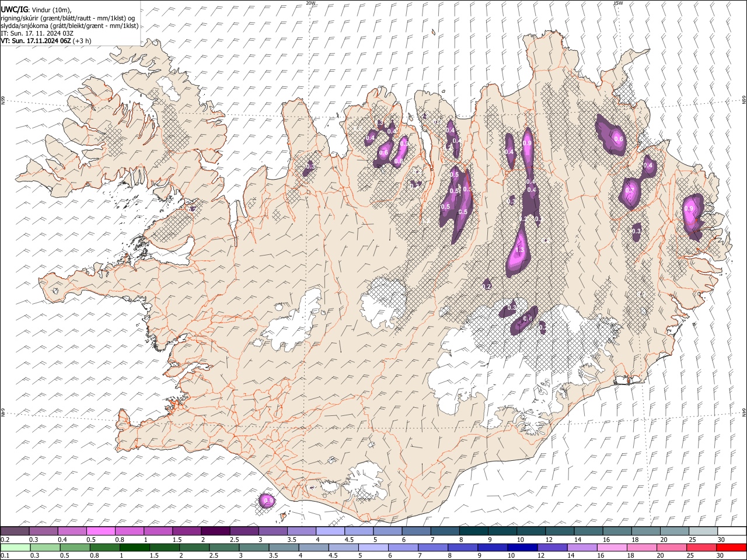Pick the medium green 0.5–0.8 swatch in bottom legend bar
747x560 pixels.
pyautogui.click(x=75, y=548)
